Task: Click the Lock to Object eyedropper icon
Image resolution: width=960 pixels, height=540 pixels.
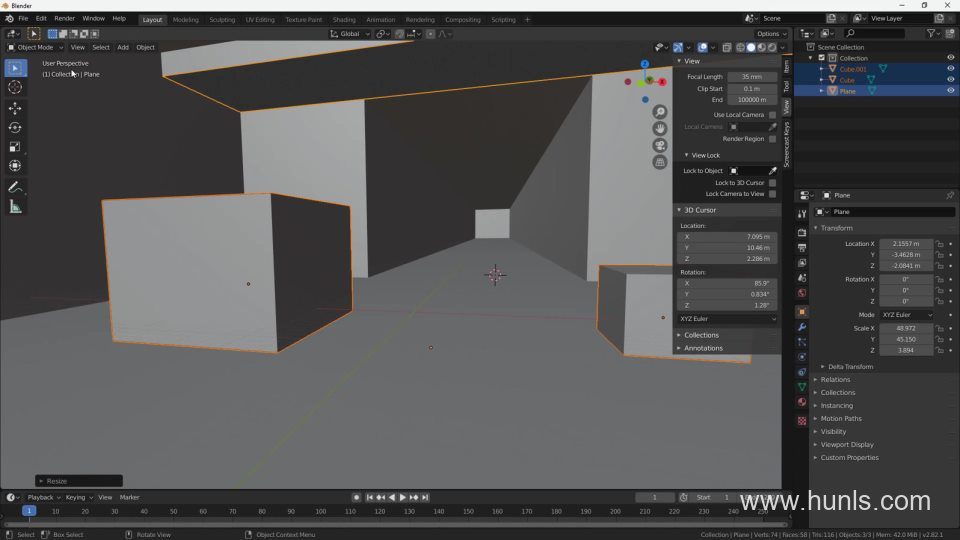Action: 773,171
